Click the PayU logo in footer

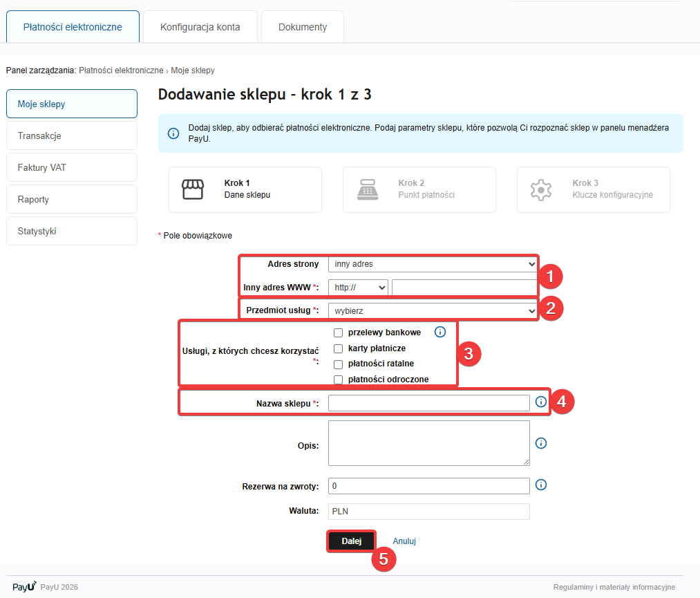[24, 587]
